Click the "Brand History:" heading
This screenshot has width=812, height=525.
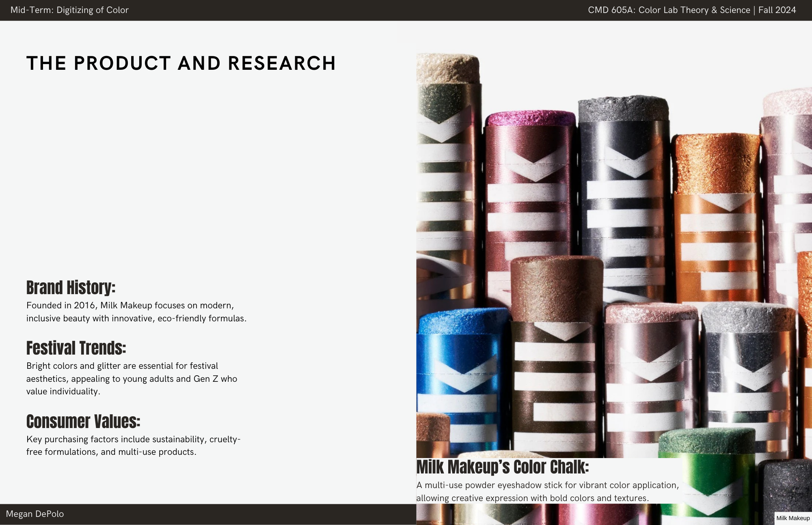(71, 288)
